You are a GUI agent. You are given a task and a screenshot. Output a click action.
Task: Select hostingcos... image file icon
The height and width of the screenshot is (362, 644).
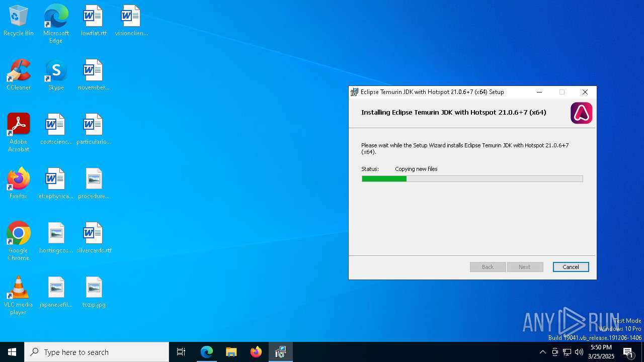point(56,238)
